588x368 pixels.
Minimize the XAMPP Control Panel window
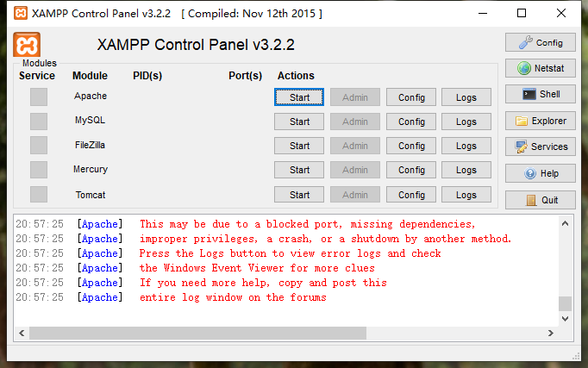pyautogui.click(x=483, y=13)
